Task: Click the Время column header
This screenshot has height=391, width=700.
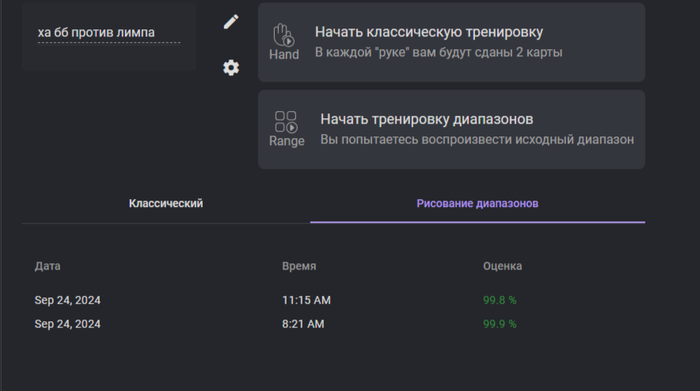Action: tap(299, 266)
